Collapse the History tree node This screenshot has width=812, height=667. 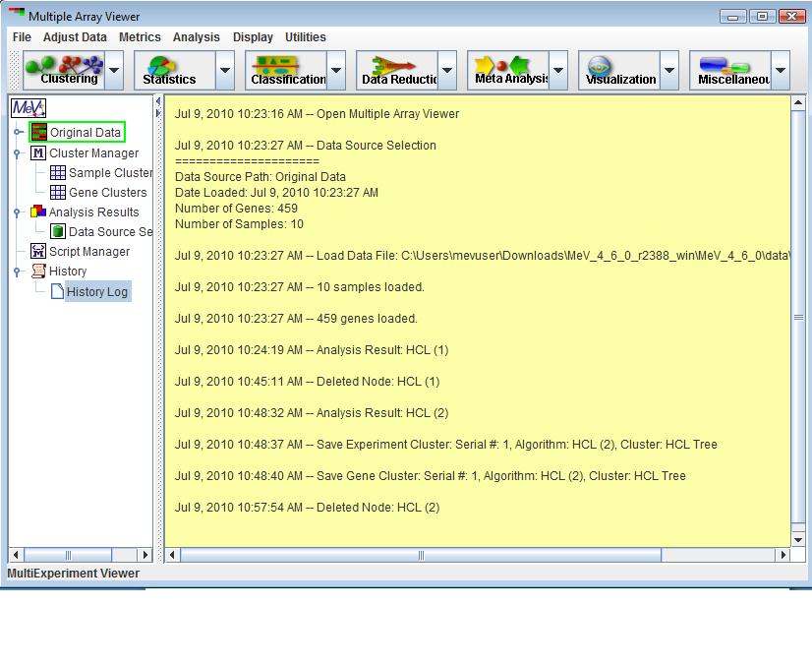click(18, 272)
